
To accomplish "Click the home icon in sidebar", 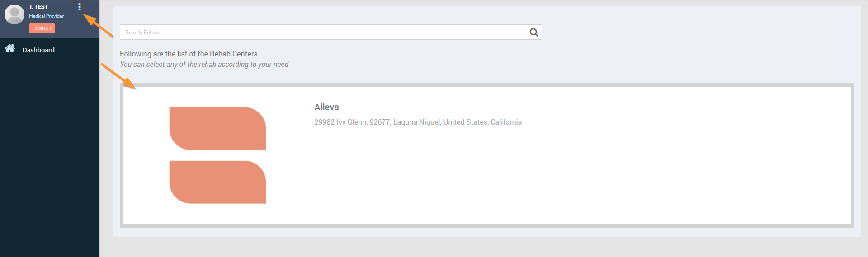I will click(10, 49).
